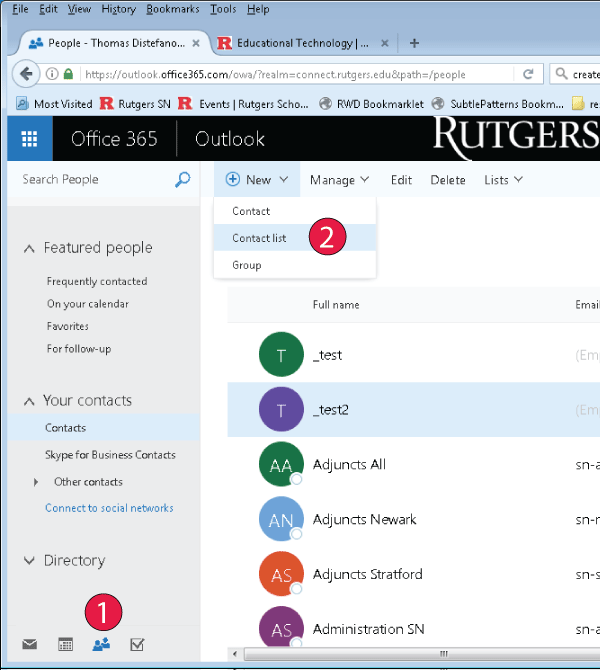Screen dimensions: 600x670
Task: Open the Mail icon in bottom navigation
Action: coord(29,644)
